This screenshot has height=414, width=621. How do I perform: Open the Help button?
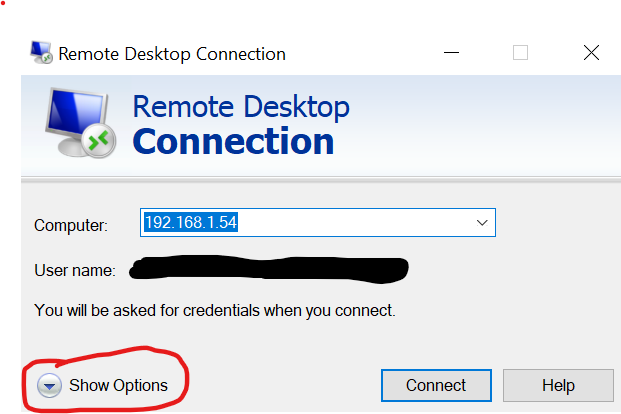click(558, 385)
